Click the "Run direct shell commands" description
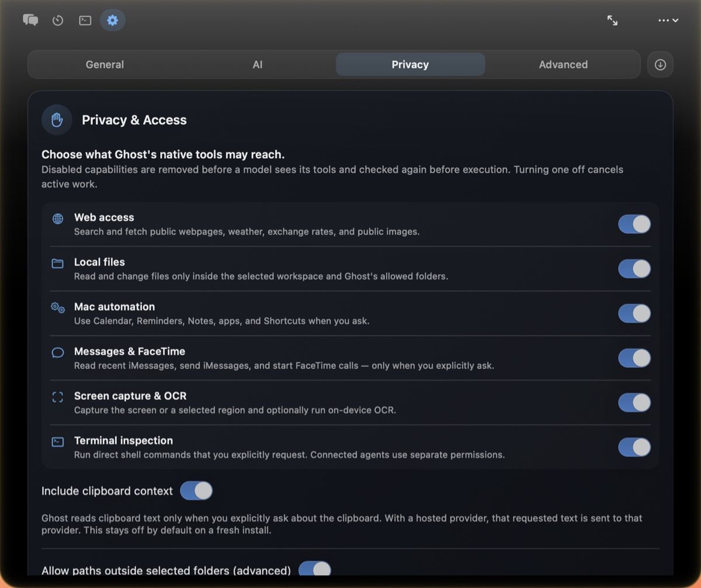Viewport: 701px width, 588px height. pos(289,455)
